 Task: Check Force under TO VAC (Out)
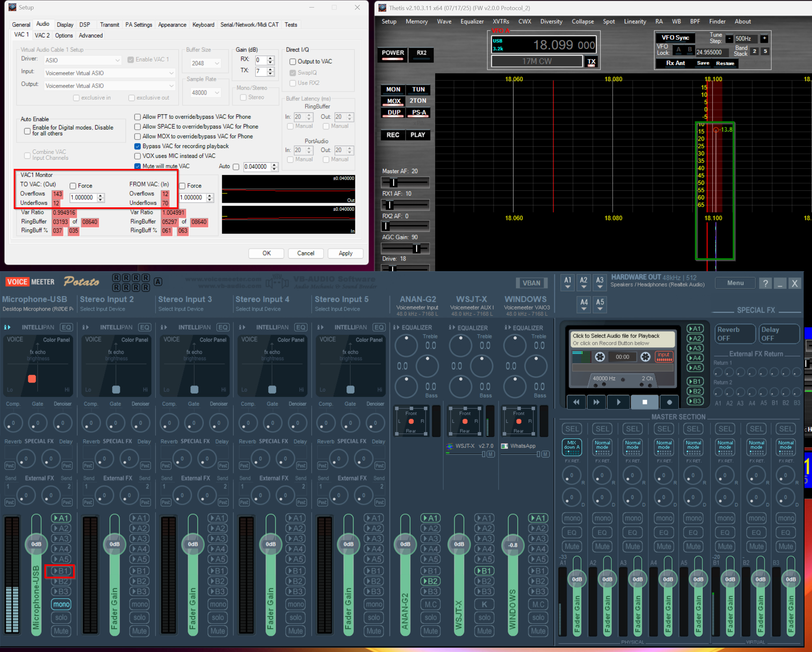click(73, 185)
